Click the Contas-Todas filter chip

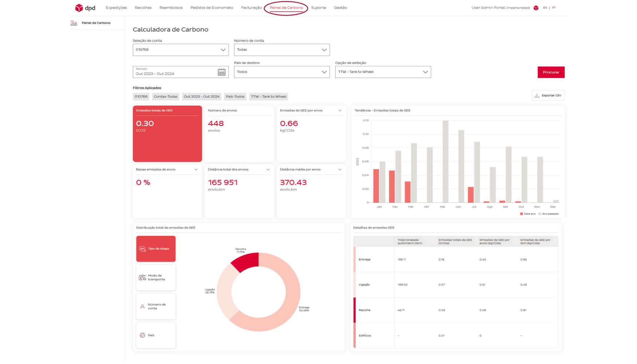point(166,96)
